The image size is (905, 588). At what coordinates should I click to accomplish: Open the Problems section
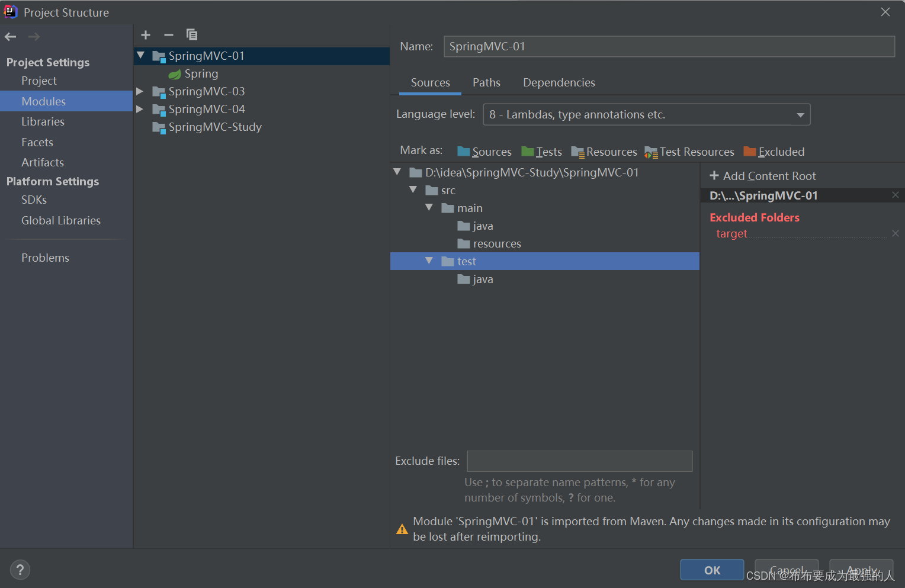[45, 258]
